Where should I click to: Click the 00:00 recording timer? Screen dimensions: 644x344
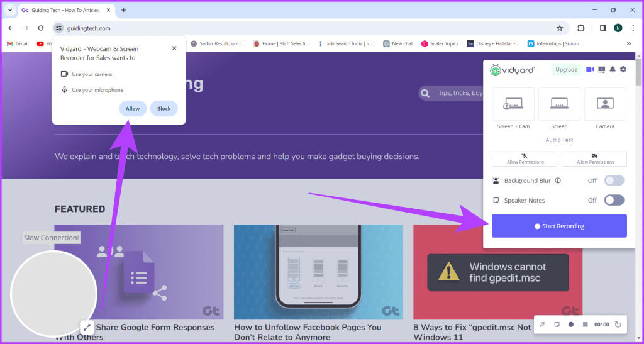(x=602, y=325)
